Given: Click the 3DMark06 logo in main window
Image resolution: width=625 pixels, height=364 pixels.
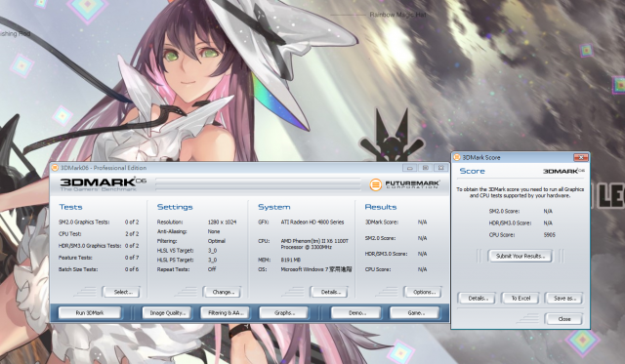Looking at the screenshot, I should 103,184.
